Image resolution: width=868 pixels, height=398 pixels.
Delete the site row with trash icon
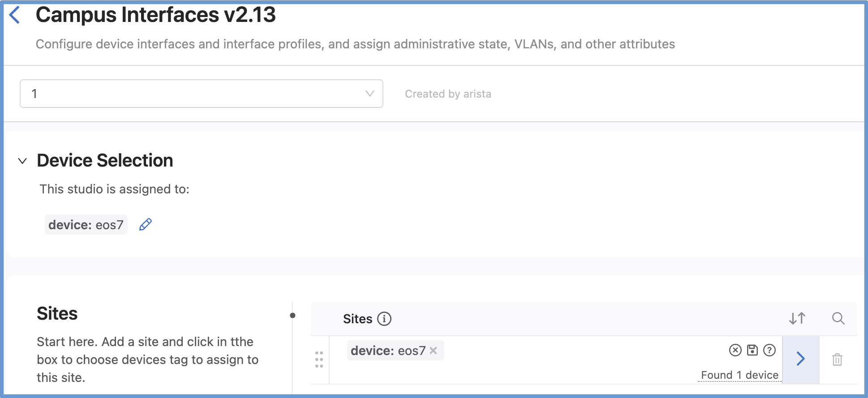pos(837,359)
